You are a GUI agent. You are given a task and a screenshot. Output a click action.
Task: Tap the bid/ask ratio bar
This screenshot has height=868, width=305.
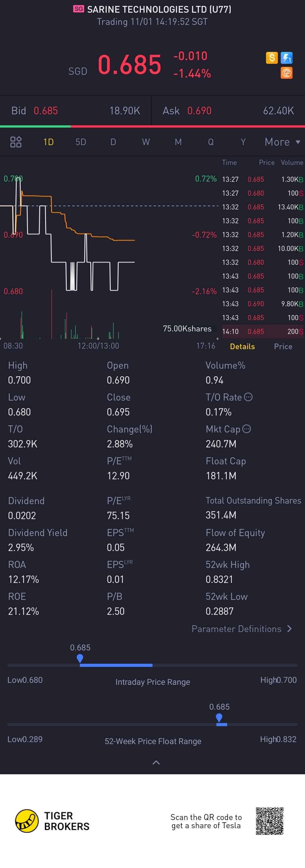coord(152,126)
